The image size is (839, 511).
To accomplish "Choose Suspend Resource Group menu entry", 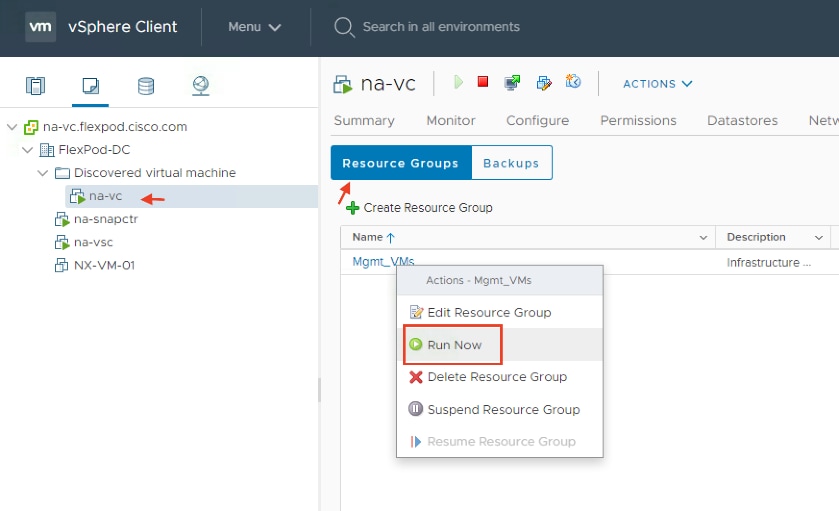I will pos(500,409).
